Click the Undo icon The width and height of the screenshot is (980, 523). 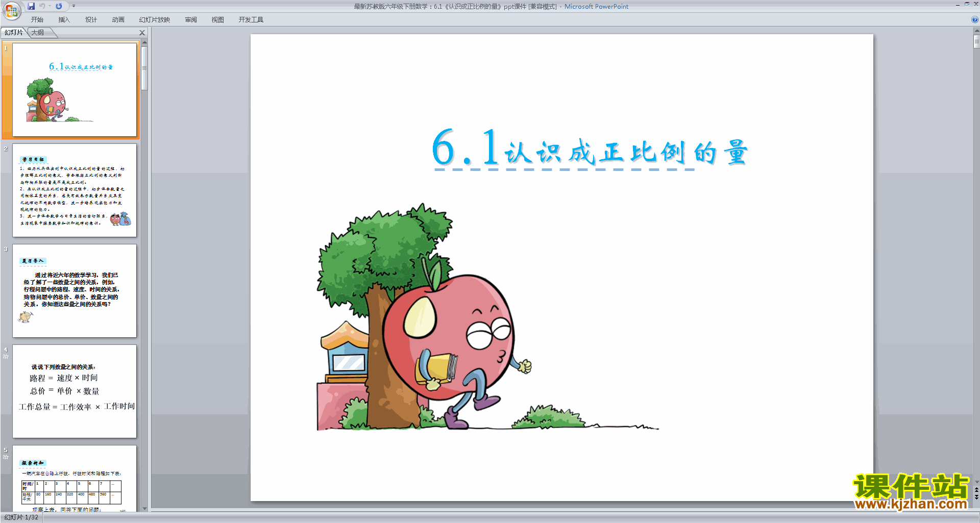(42, 6)
